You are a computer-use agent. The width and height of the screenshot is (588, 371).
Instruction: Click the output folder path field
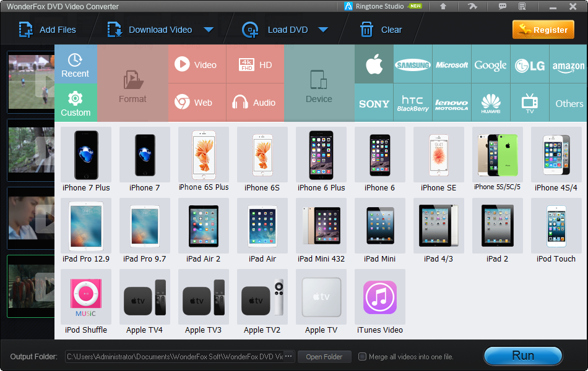175,357
